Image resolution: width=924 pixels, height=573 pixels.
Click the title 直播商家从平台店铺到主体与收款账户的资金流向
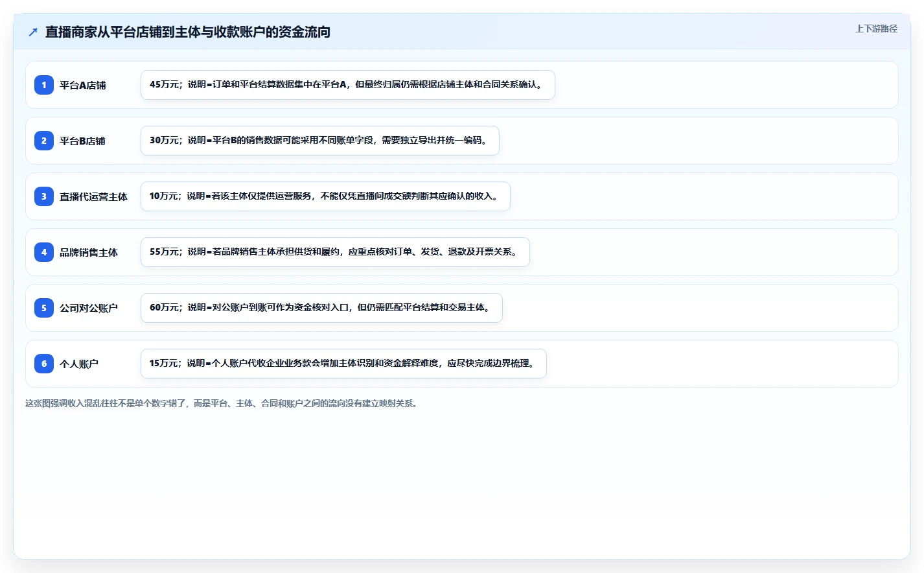[188, 32]
